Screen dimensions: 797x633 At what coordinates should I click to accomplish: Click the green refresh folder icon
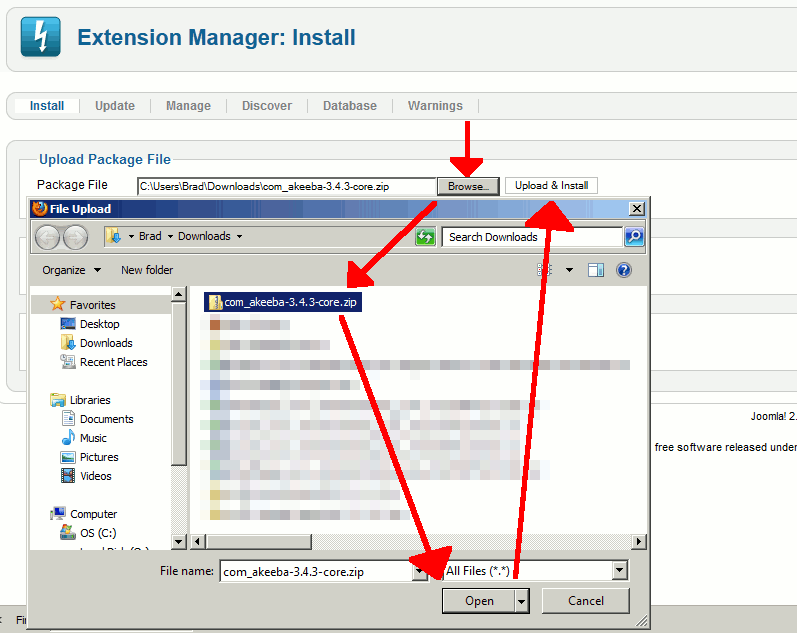coord(425,237)
